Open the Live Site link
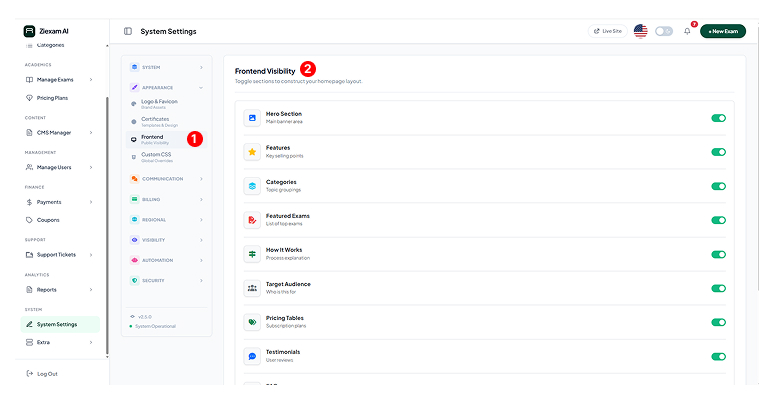Viewport: 774px width, 403px height. [x=608, y=31]
